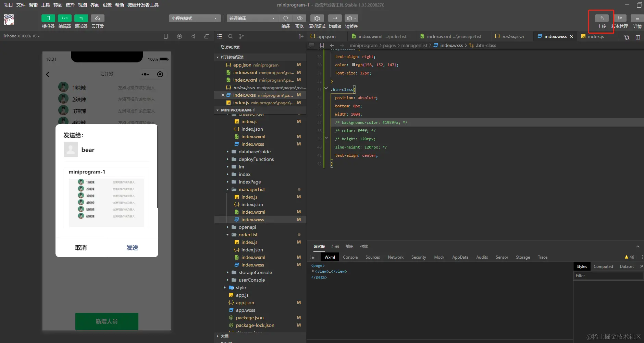Switch to the Console tab
Image resolution: width=644 pixels, height=343 pixels.
pyautogui.click(x=350, y=257)
